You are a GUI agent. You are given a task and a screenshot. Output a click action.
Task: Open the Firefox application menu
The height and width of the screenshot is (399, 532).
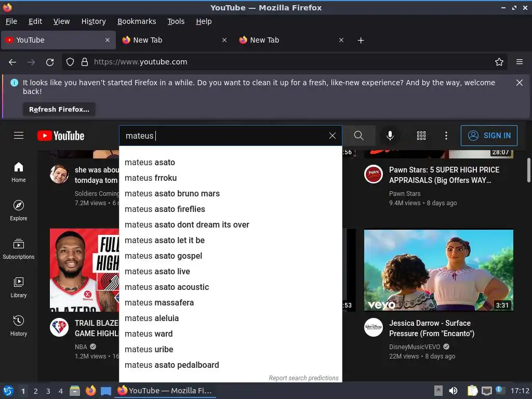pyautogui.click(x=520, y=62)
